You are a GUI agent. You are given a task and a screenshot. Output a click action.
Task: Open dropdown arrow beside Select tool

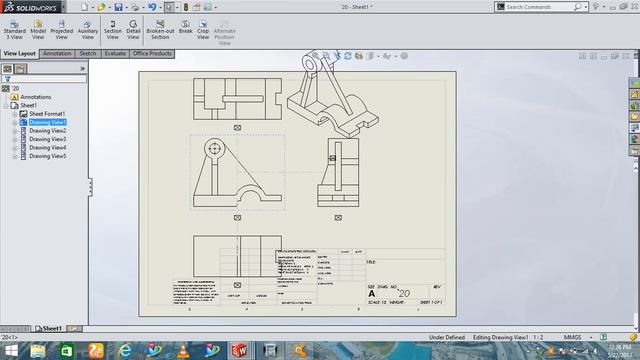point(177,7)
